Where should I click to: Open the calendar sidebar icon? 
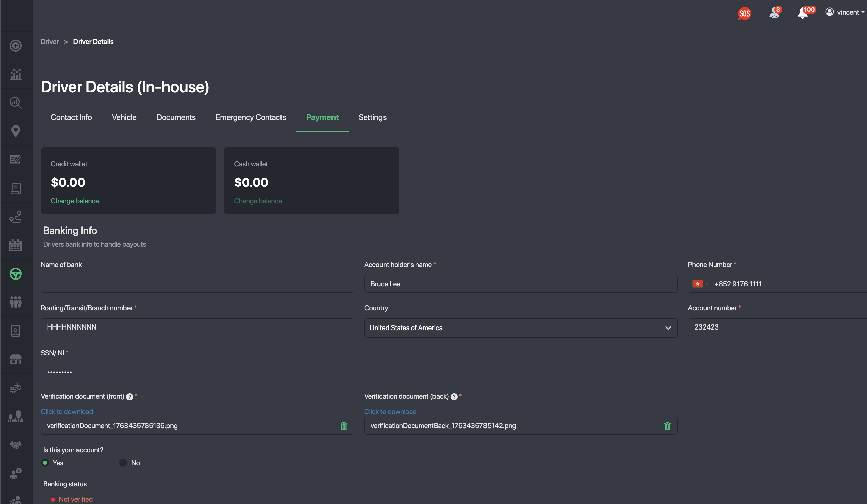click(16, 245)
